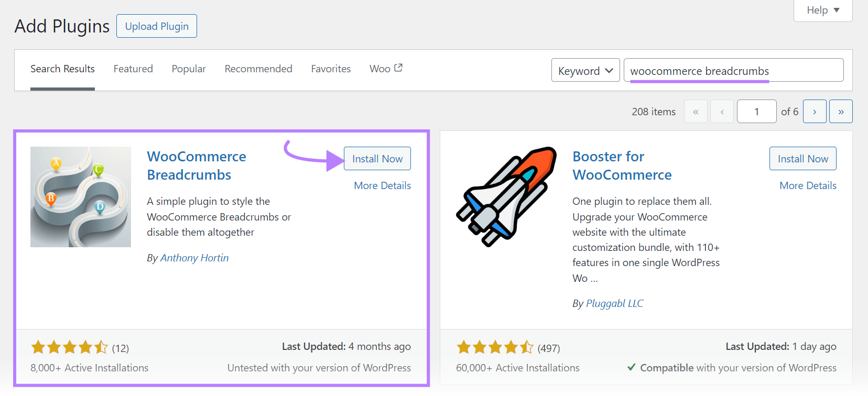
Task: Open Woo tab external link icon
Action: 398,68
